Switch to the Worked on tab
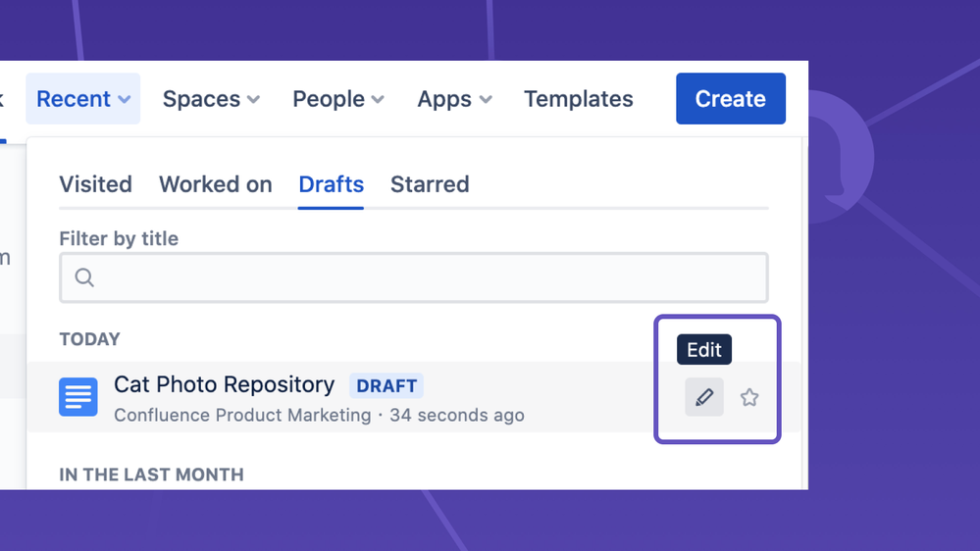Image resolution: width=980 pixels, height=551 pixels. (x=216, y=184)
